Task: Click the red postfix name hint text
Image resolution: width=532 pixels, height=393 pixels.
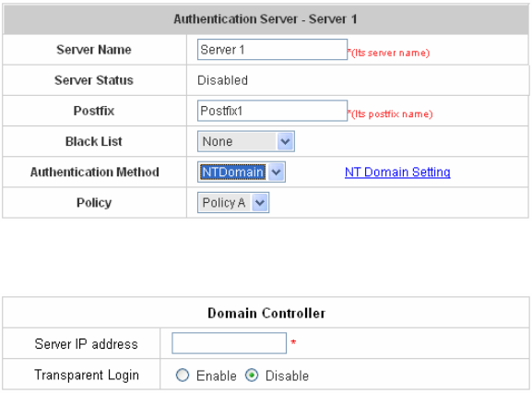Action: pyautogui.click(x=390, y=114)
